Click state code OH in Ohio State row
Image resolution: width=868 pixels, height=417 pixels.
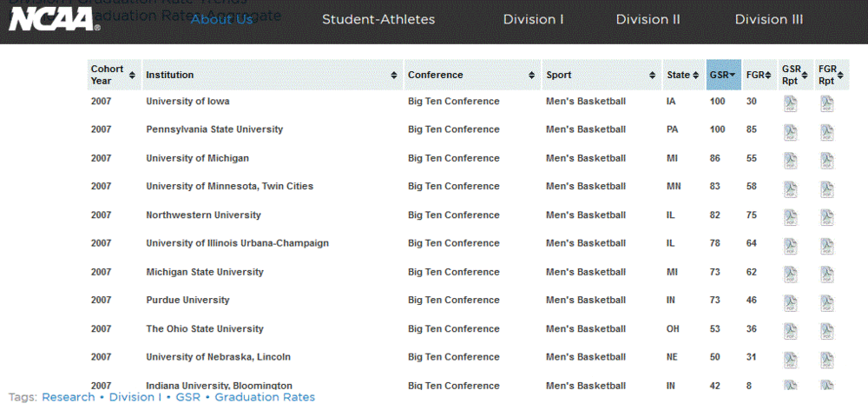[674, 329]
